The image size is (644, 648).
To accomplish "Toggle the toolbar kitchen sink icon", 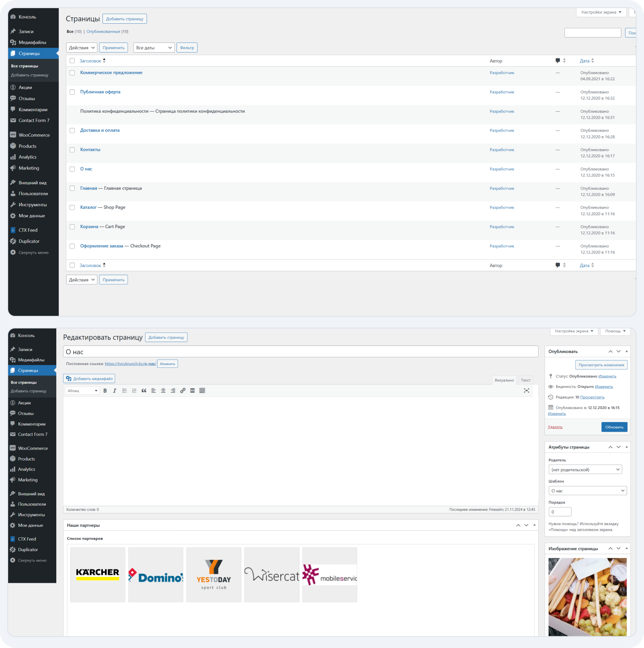I will click(x=202, y=391).
